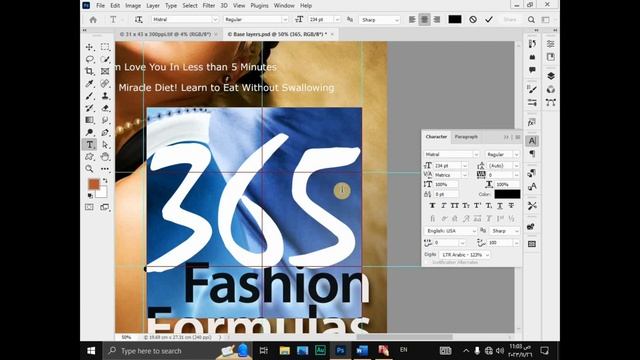Select the Hand tool
Viewport: 640px width, 360px height.
coord(105,157)
